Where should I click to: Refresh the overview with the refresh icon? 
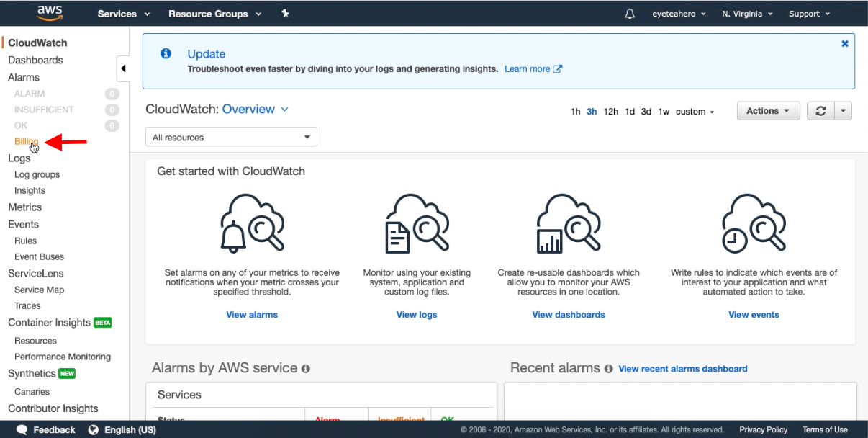822,110
